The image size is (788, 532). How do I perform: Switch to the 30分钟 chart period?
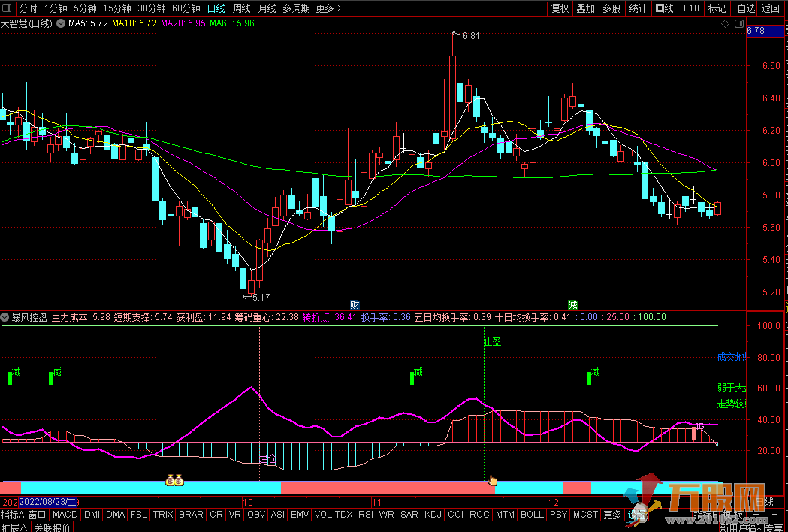tap(152, 8)
